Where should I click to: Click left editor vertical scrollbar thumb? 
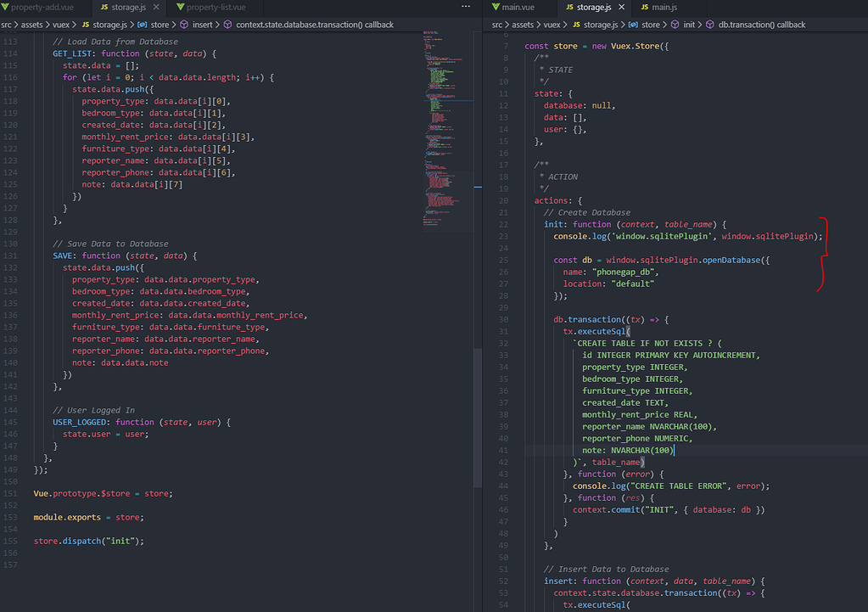pos(477,416)
